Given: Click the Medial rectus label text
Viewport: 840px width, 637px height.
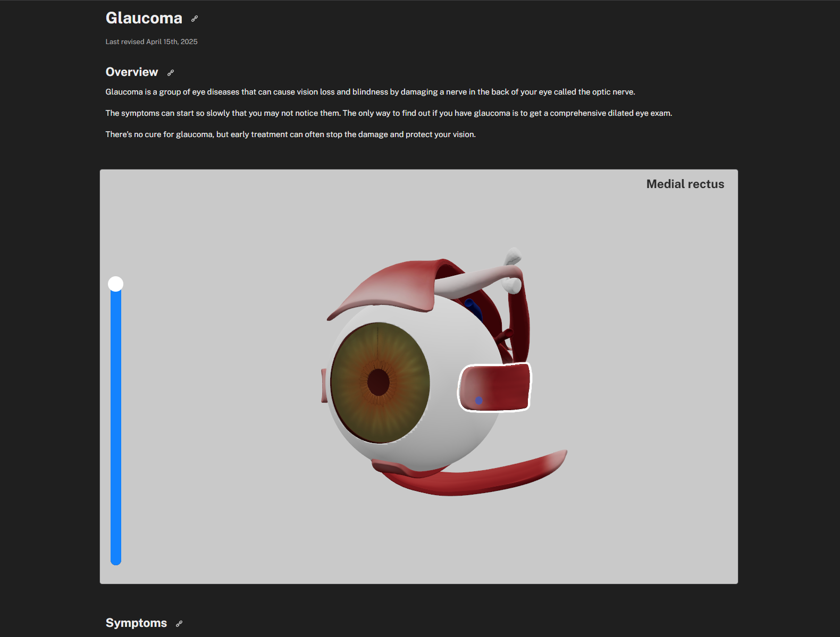Looking at the screenshot, I should click(685, 184).
